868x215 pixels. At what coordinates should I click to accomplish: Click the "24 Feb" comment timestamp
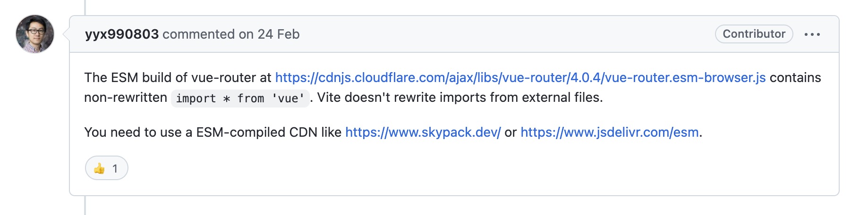point(279,34)
